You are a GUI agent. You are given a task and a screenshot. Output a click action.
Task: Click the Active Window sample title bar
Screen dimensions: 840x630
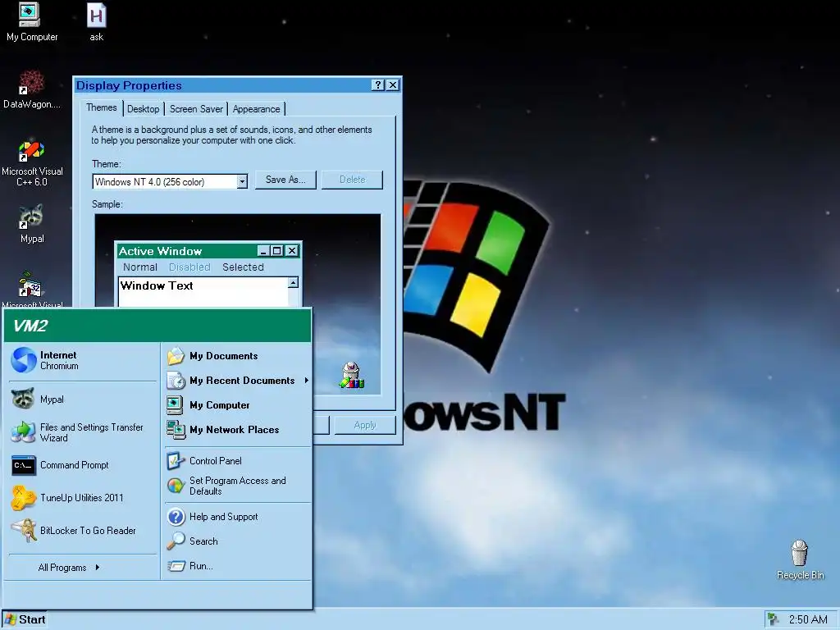pyautogui.click(x=209, y=251)
